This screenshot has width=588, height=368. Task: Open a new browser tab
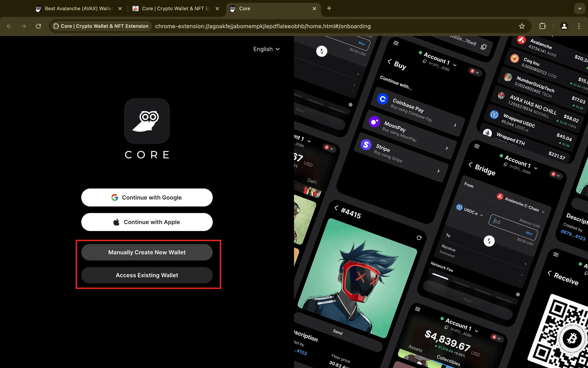(329, 8)
